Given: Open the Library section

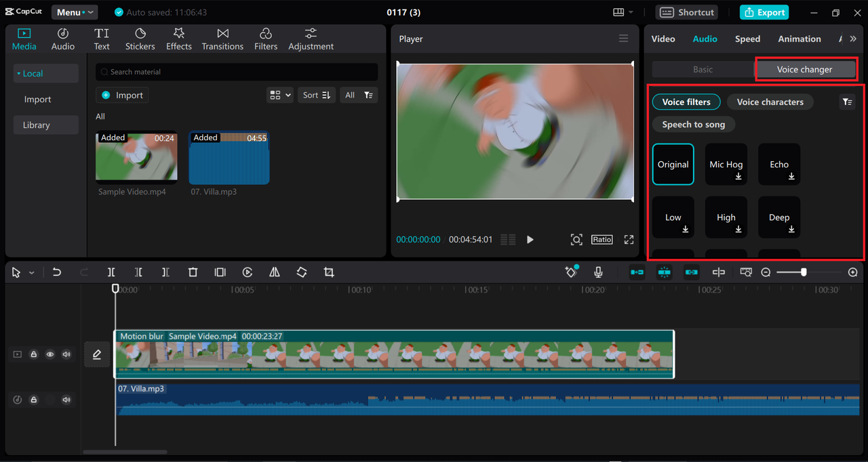Looking at the screenshot, I should tap(45, 125).
